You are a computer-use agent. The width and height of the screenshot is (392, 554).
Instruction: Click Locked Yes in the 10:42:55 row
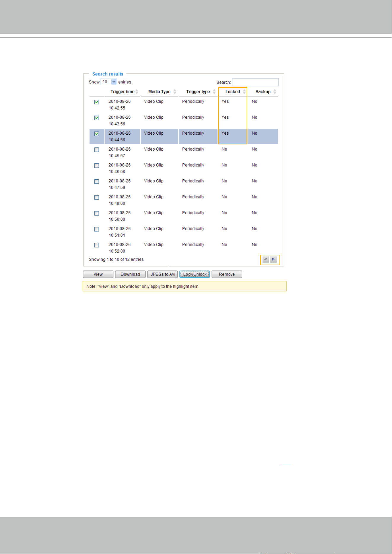click(225, 102)
